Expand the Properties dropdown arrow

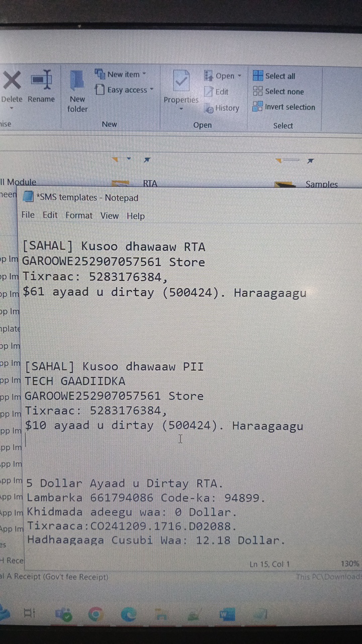[x=181, y=109]
